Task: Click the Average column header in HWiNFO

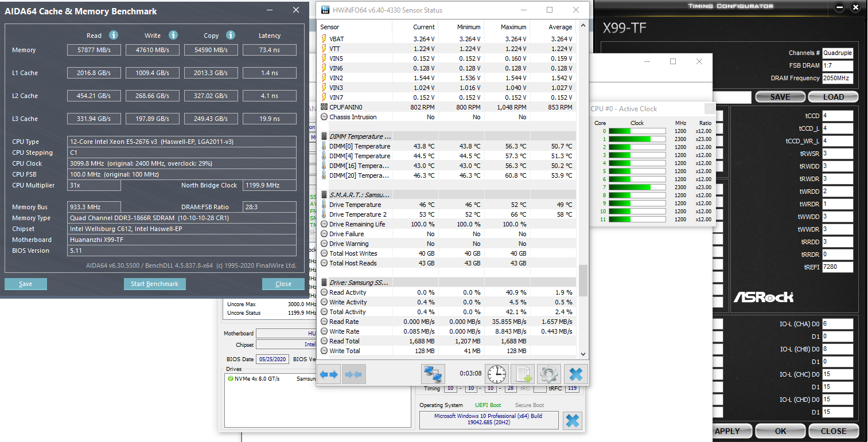Action: coord(560,27)
